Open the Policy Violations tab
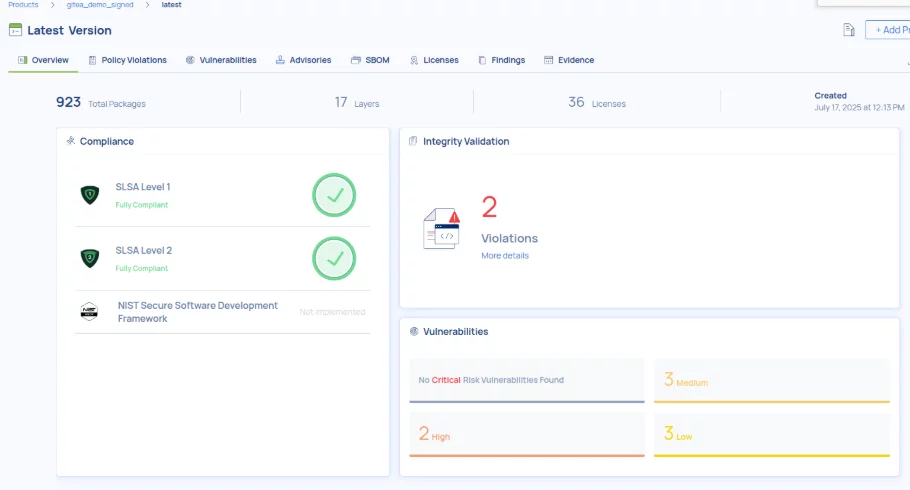 [x=127, y=60]
